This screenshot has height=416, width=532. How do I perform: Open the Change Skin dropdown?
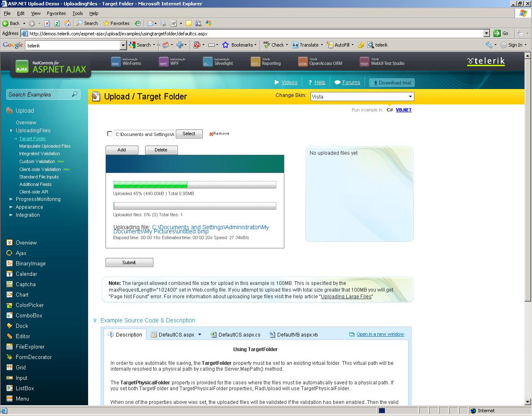(x=362, y=97)
